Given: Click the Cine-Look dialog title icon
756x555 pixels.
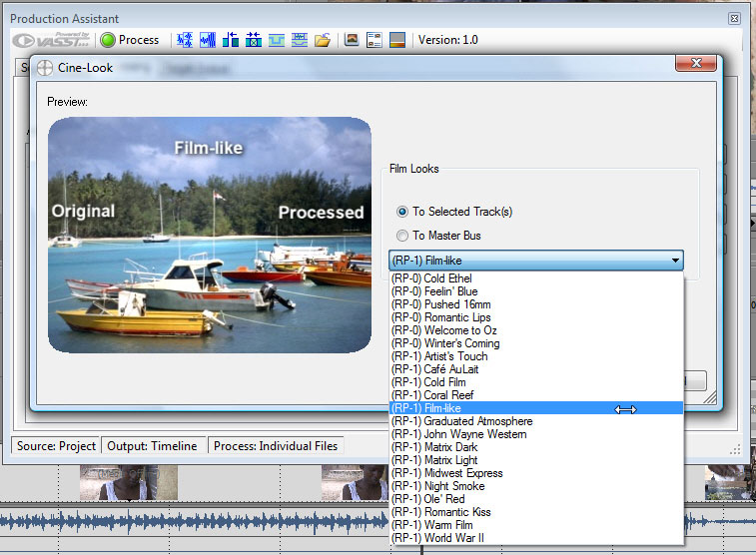Looking at the screenshot, I should [46, 68].
